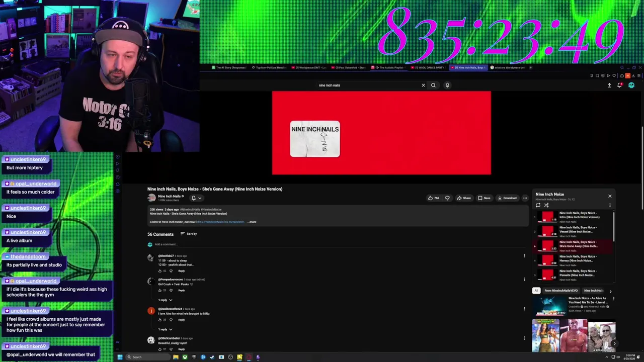Open the Nine Inch Nails channel avatar
The image size is (644, 362).
(x=151, y=198)
